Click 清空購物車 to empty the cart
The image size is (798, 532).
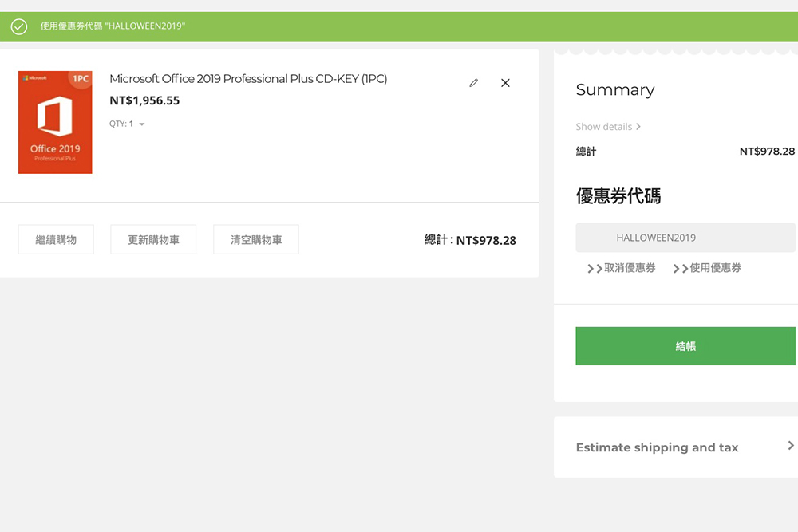(x=255, y=238)
